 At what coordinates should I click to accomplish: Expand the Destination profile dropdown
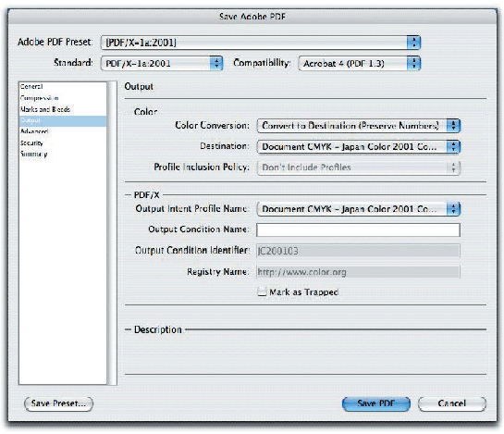click(359, 147)
